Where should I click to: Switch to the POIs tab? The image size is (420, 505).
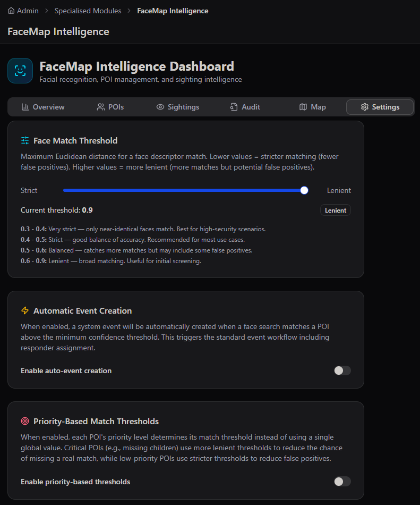[x=110, y=107]
